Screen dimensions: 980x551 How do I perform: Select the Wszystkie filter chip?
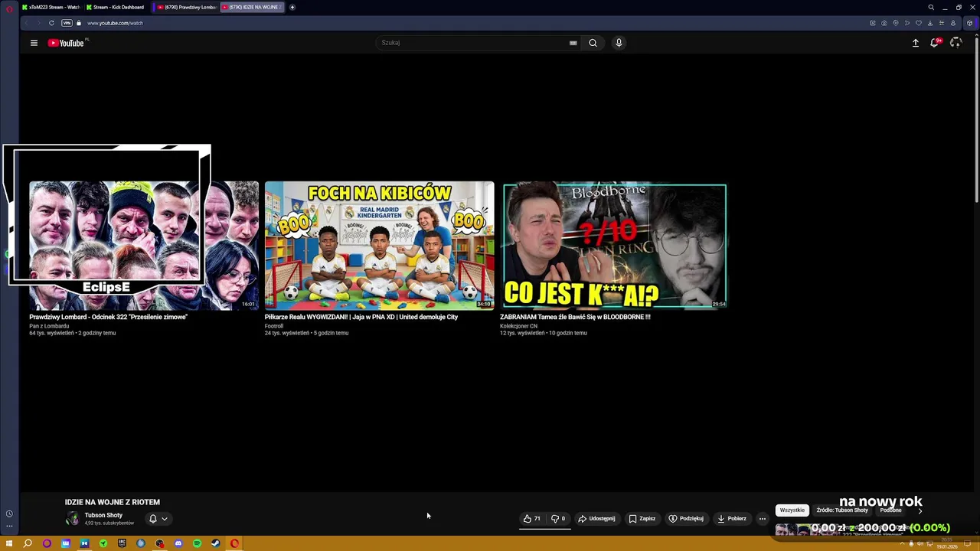[x=792, y=510]
